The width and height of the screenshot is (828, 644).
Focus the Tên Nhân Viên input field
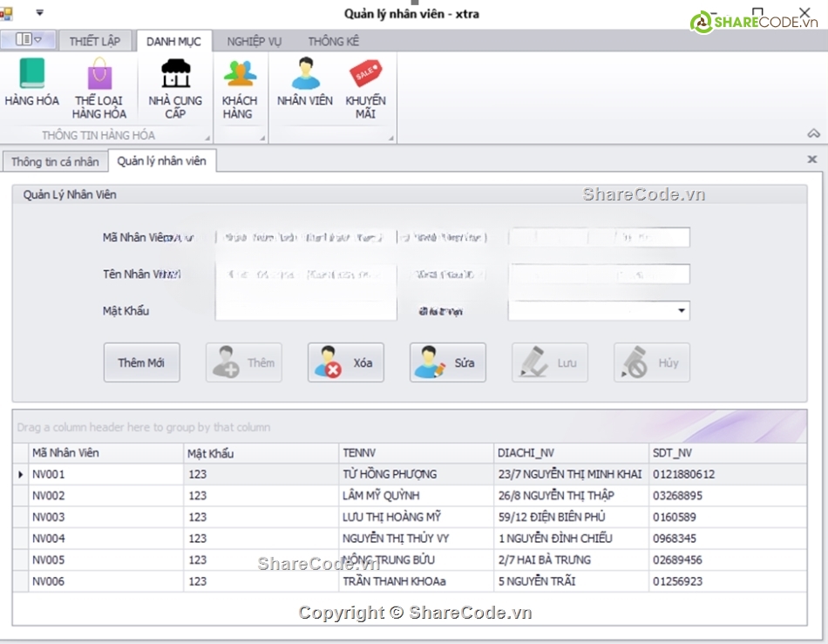(306, 275)
